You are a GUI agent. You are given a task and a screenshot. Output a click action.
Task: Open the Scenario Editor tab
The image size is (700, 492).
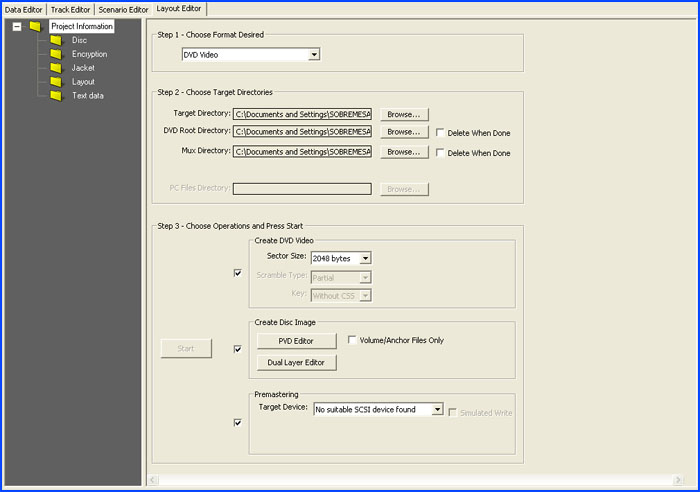(x=123, y=9)
